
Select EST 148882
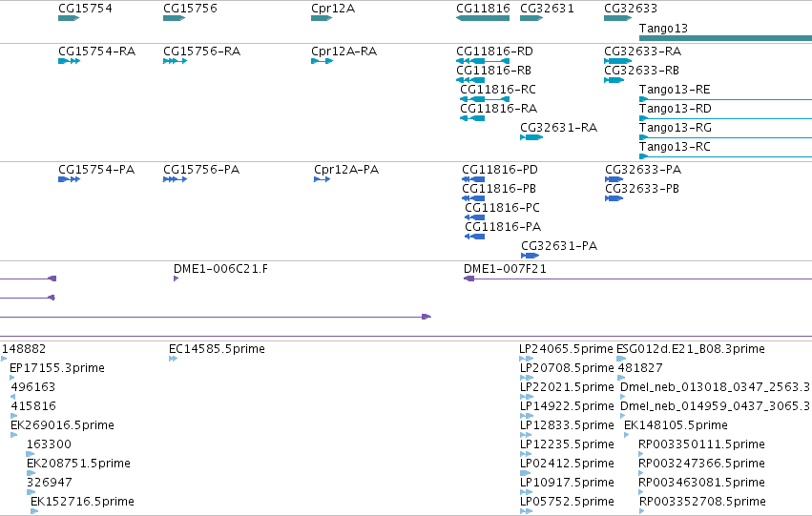(4, 359)
